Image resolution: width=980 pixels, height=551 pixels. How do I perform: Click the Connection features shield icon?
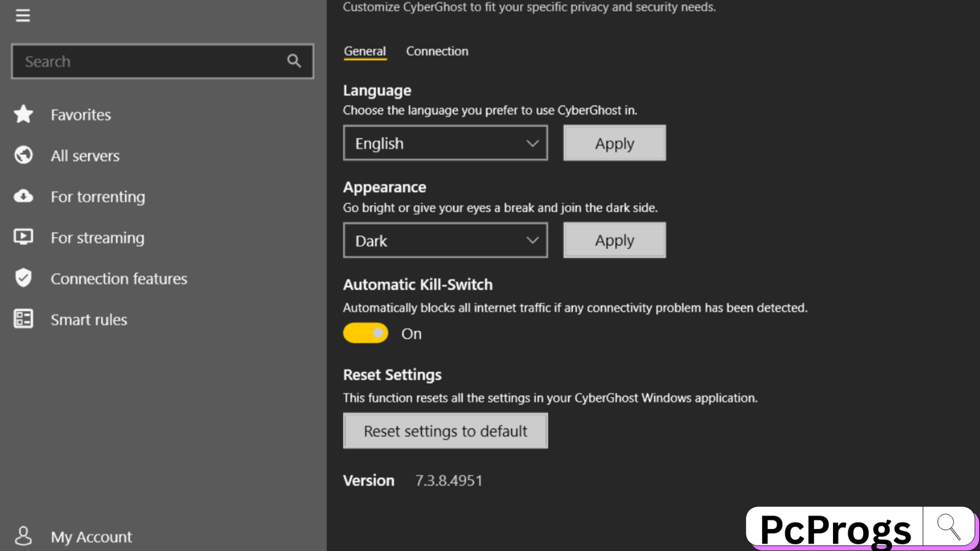click(24, 278)
